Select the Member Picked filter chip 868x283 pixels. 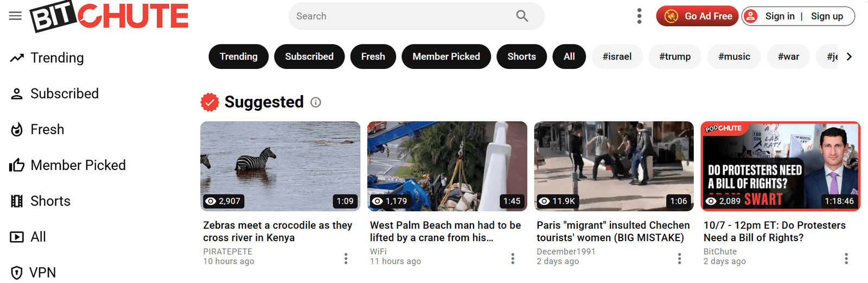[446, 56]
